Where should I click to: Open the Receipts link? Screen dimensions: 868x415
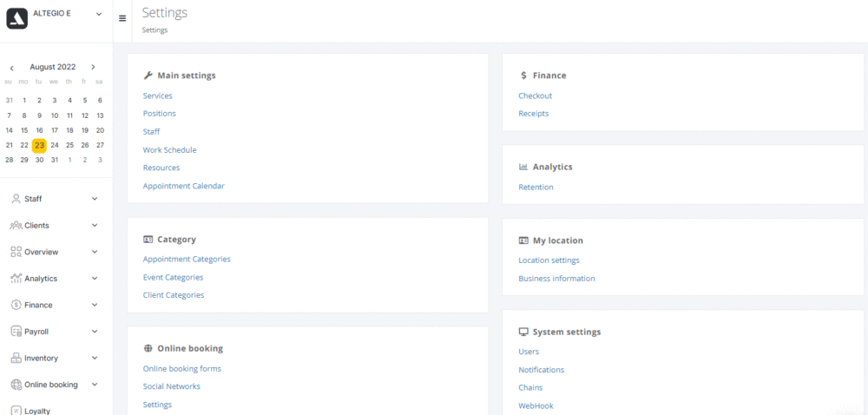click(534, 114)
